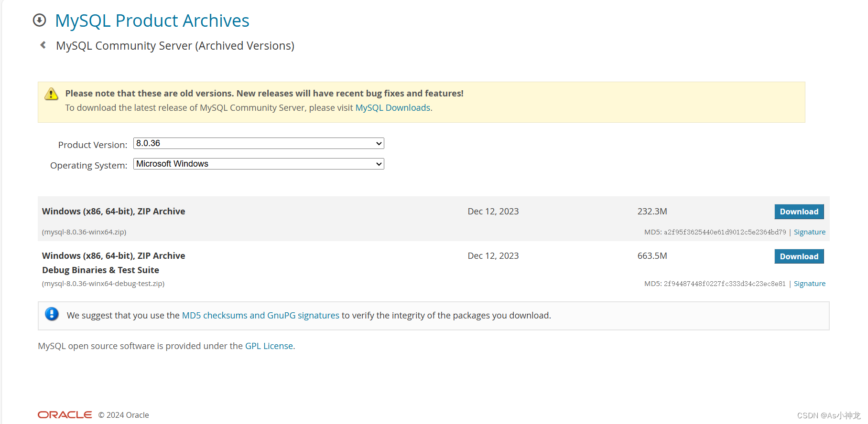Click the back arrow beside MySQL Community Server
868x424 pixels.
(x=43, y=45)
